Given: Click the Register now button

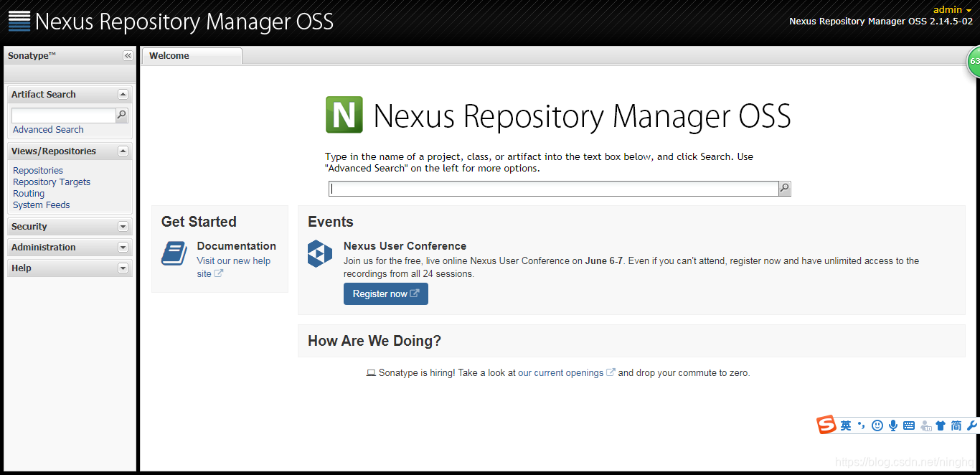Looking at the screenshot, I should pos(386,294).
